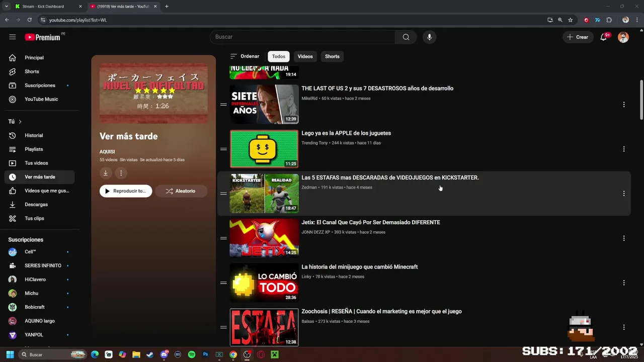
Task: Open Suscripciones in sidebar
Action: tap(40, 85)
